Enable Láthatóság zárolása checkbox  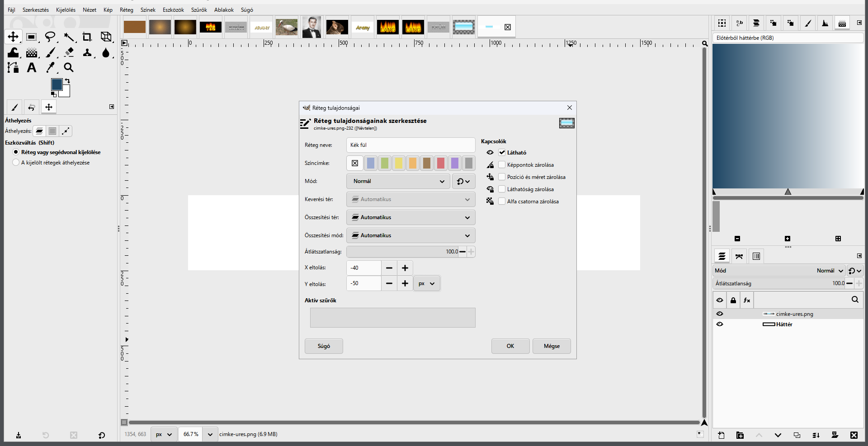(502, 189)
